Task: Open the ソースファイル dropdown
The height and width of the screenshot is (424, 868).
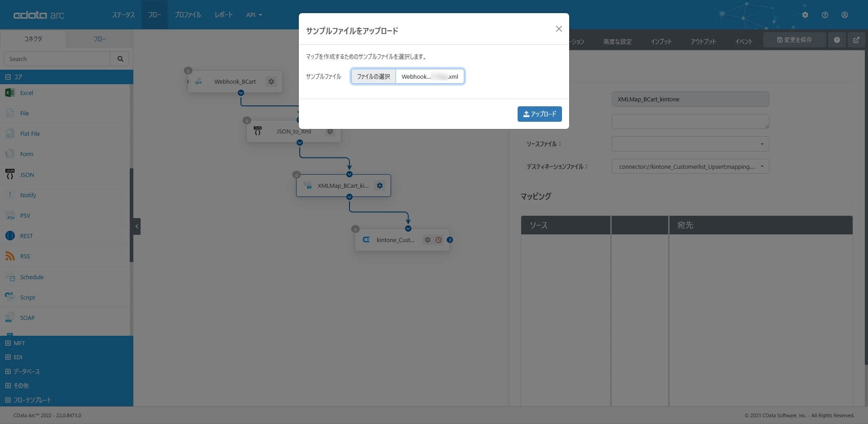Action: click(x=690, y=144)
